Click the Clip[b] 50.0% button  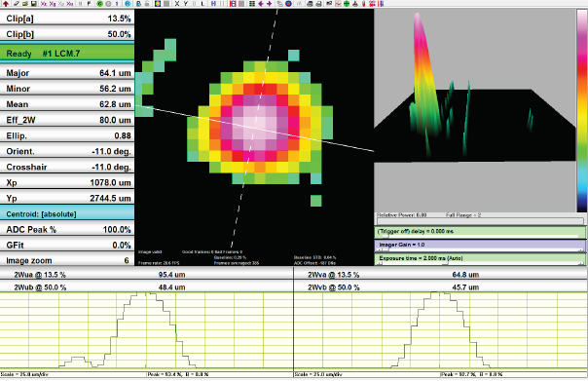67,34
